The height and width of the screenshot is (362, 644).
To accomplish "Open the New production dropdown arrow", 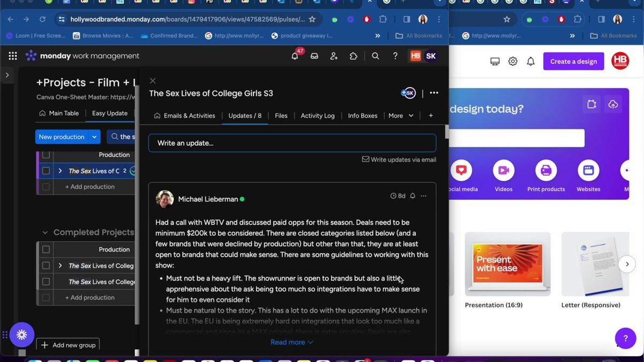I will [94, 137].
